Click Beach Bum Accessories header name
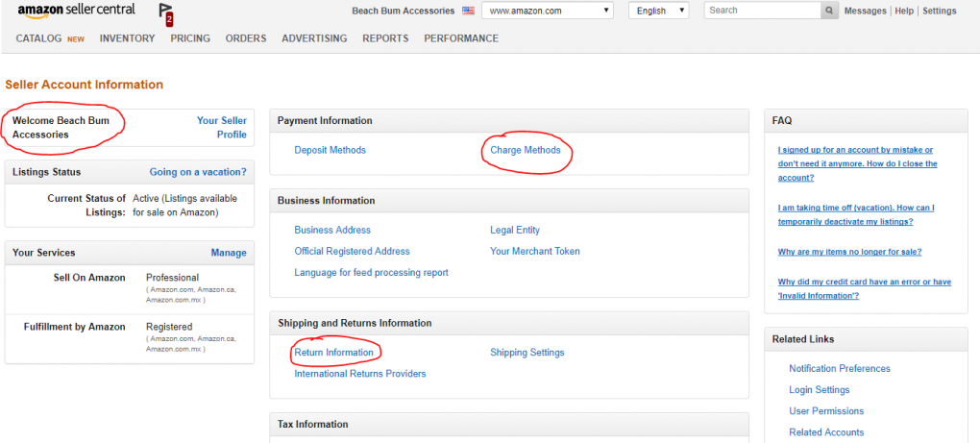The image size is (980, 443). pos(404,11)
